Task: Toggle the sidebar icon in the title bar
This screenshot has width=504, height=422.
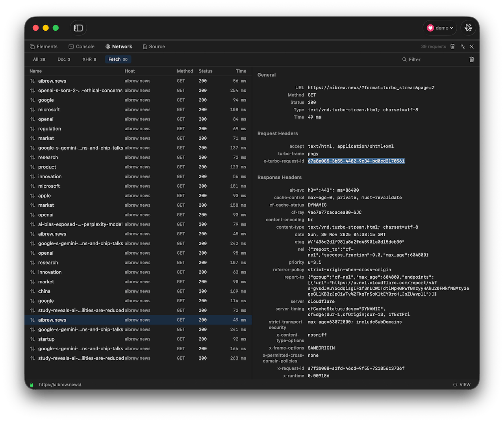Action: point(78,28)
